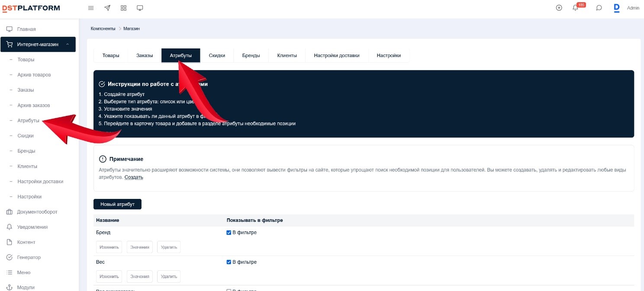Click the Создать link in the note
The image size is (644, 291).
134,177
